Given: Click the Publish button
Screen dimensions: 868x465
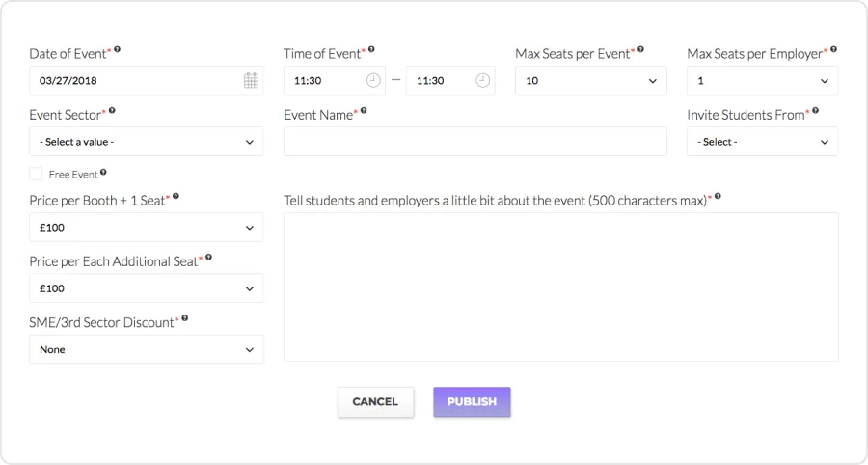Looking at the screenshot, I should click(472, 402).
